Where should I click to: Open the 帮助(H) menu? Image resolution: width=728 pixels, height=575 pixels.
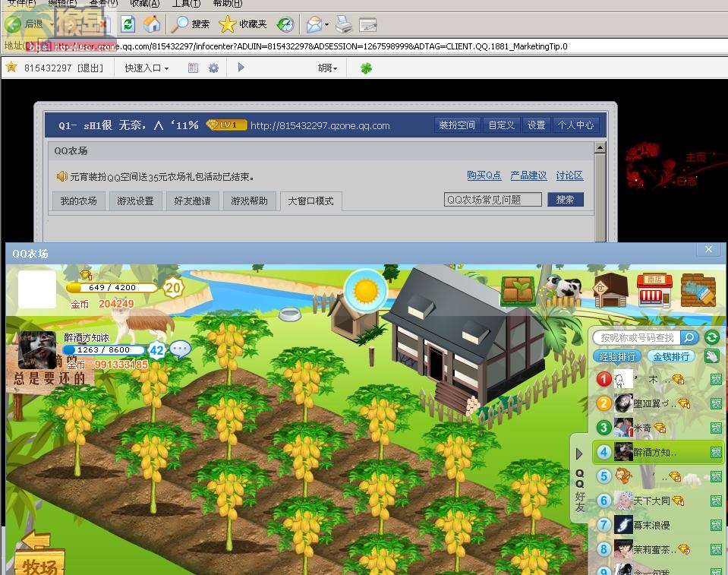228,3
